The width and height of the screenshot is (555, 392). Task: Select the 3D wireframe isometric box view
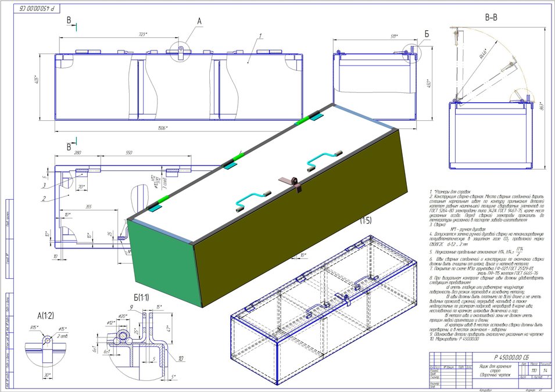point(325,310)
